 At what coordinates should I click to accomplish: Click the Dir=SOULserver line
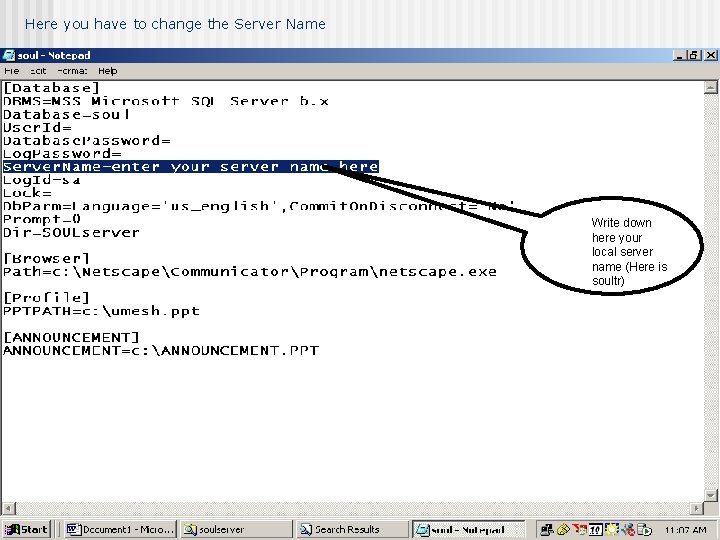pyautogui.click(x=71, y=232)
